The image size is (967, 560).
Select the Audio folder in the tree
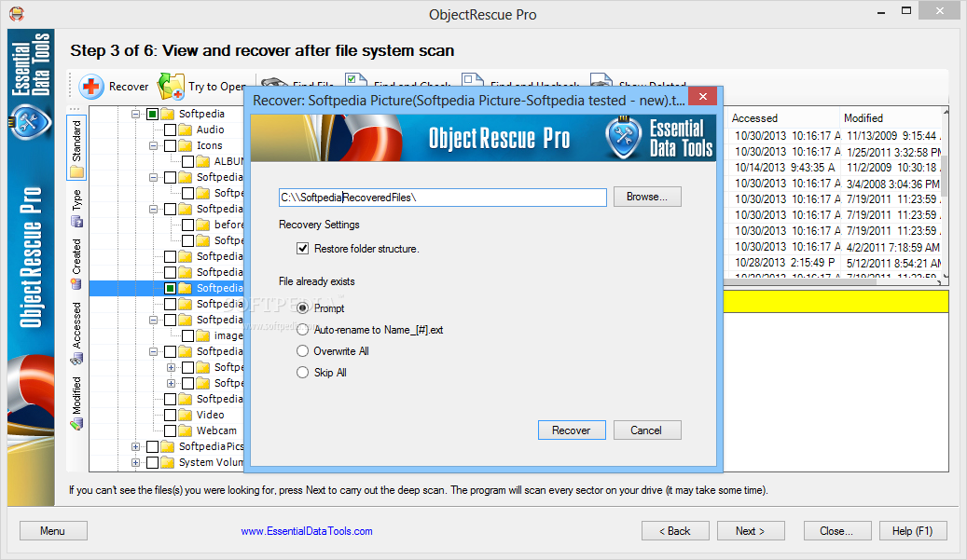pyautogui.click(x=211, y=130)
